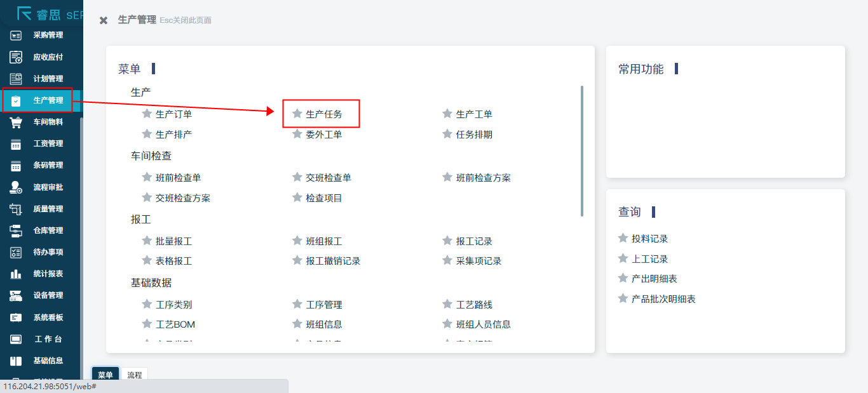Toggle favorite star next to 生产工单

tap(447, 114)
